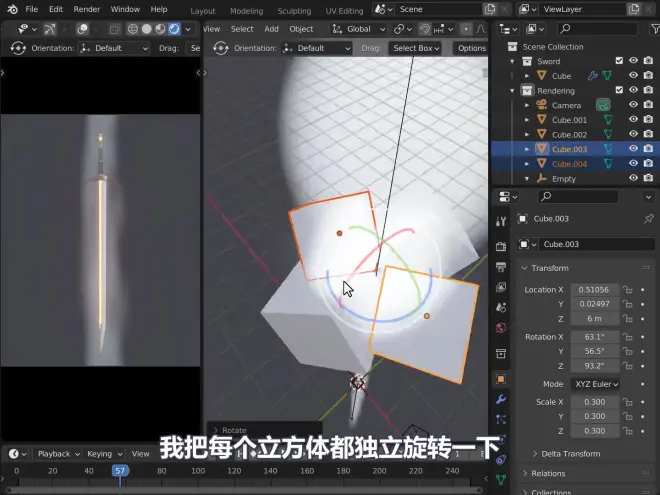Open the viewport Object menu

[301, 29]
